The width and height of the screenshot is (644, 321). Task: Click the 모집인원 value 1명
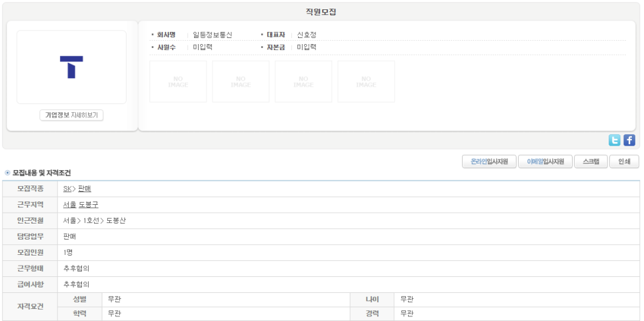point(68,252)
